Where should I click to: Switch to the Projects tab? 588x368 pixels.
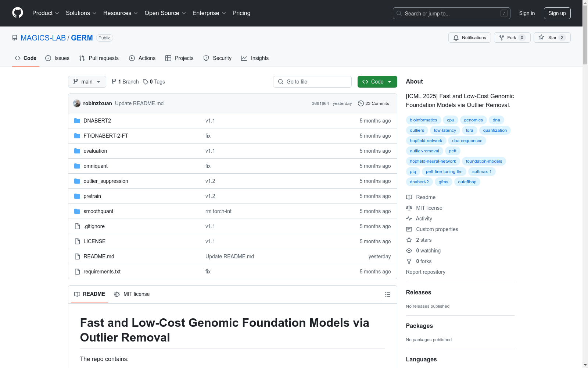[x=179, y=58]
